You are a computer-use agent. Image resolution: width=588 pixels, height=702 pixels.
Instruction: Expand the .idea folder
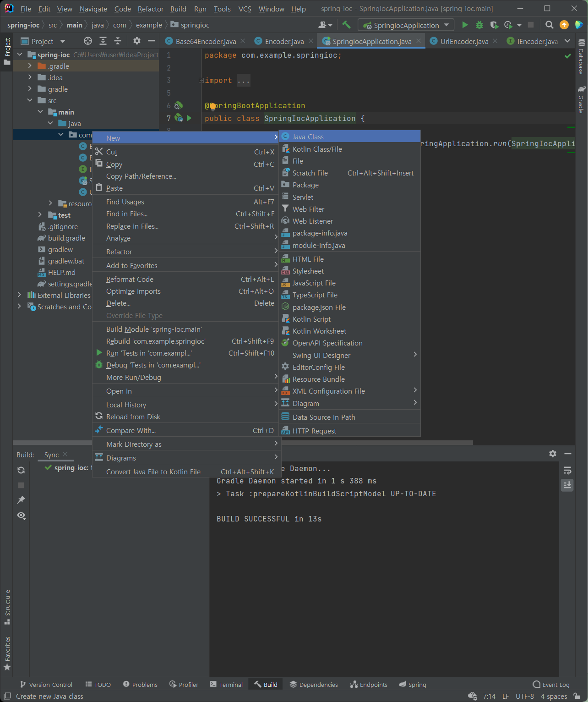pyautogui.click(x=30, y=77)
